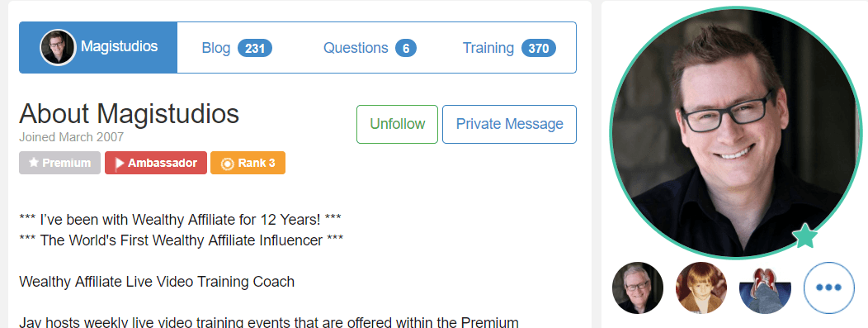View the red shoes follower avatar
The image size is (868, 328).
(765, 288)
